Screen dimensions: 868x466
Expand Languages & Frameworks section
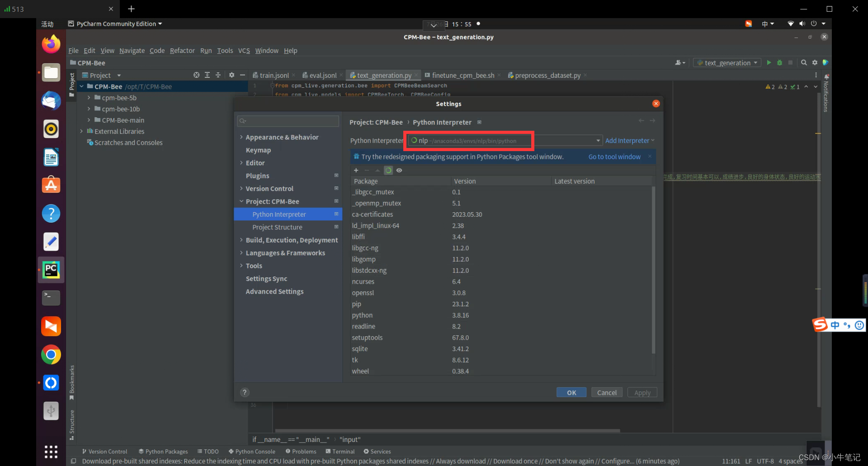point(241,253)
